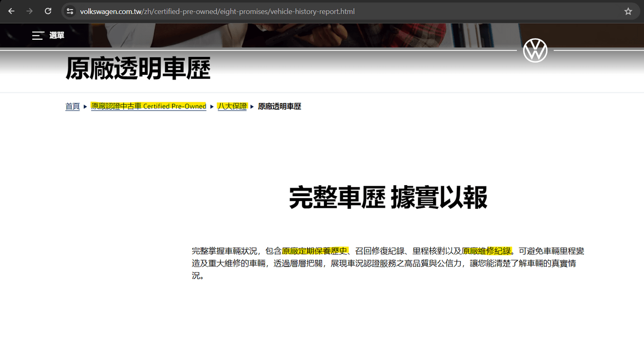The image size is (644, 338).
Task: Open 原廠認證中古車 Certified Pre-Owned breadcrumb
Action: pyautogui.click(x=148, y=106)
